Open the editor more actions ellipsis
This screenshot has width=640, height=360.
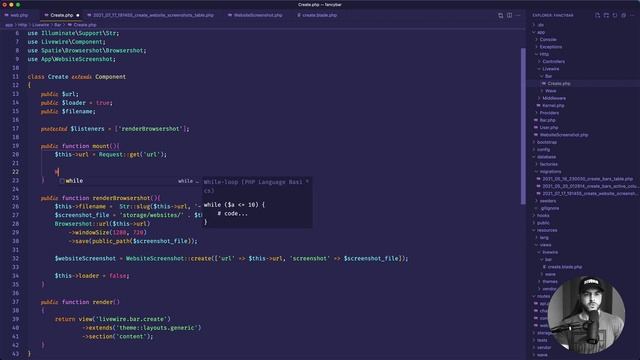point(518,15)
